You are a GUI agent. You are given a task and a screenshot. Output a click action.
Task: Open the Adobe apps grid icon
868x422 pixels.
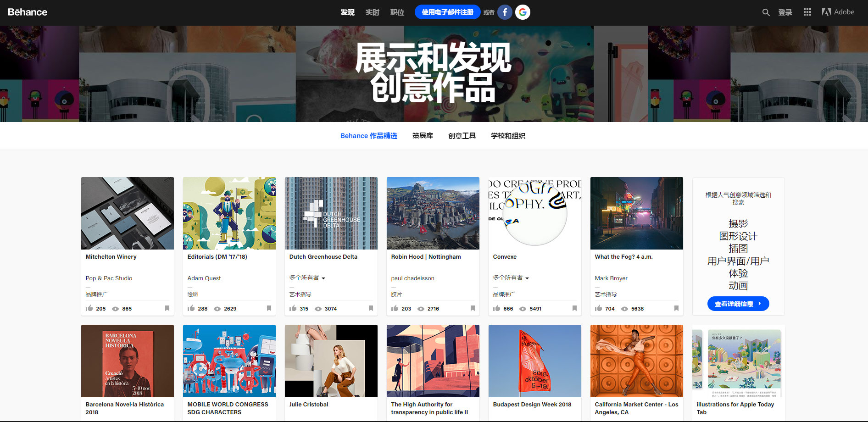807,12
